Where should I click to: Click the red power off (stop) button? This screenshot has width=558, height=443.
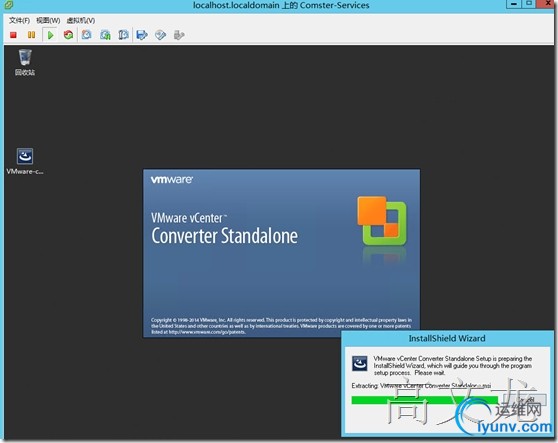13,35
